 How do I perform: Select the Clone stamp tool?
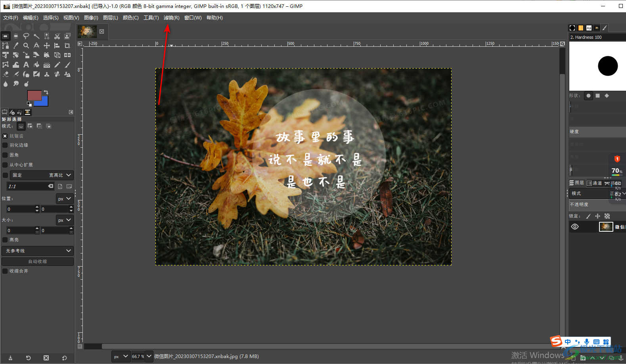pos(47,74)
